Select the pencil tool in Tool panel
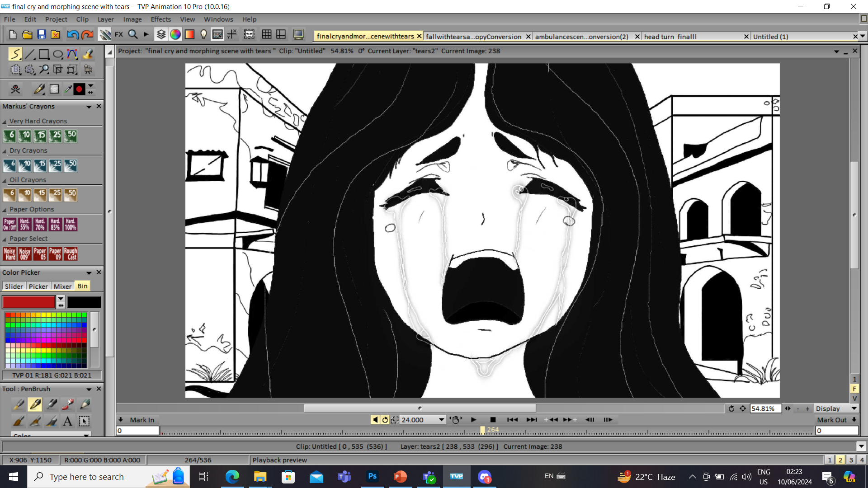 coord(85,404)
